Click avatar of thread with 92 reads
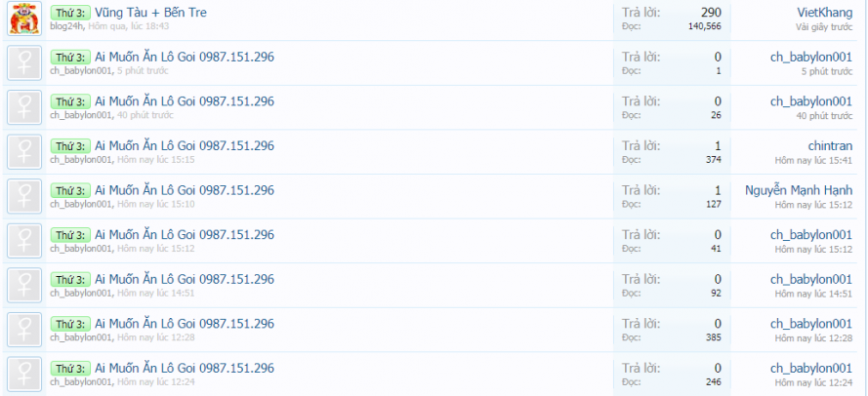This screenshot has width=868, height=396. (23, 285)
